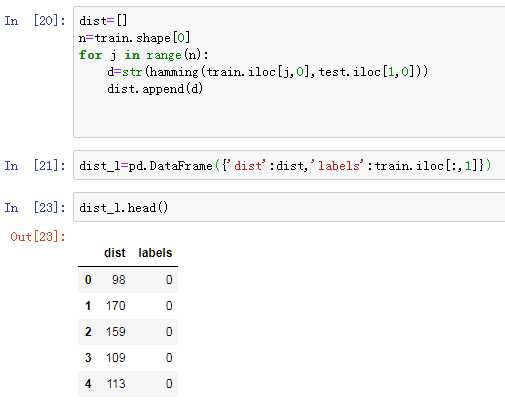Viewport: 505px width, 405px height.
Task: Click dist value 109 in row 3
Action: (116, 358)
